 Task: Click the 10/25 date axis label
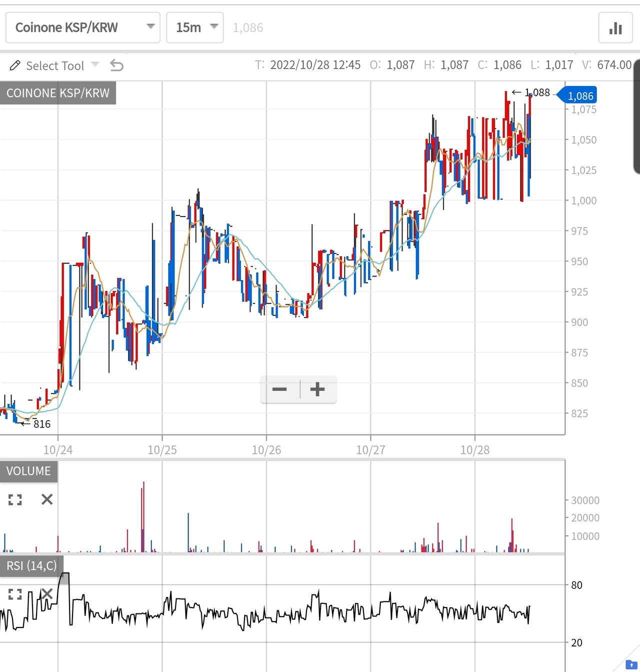coord(162,450)
